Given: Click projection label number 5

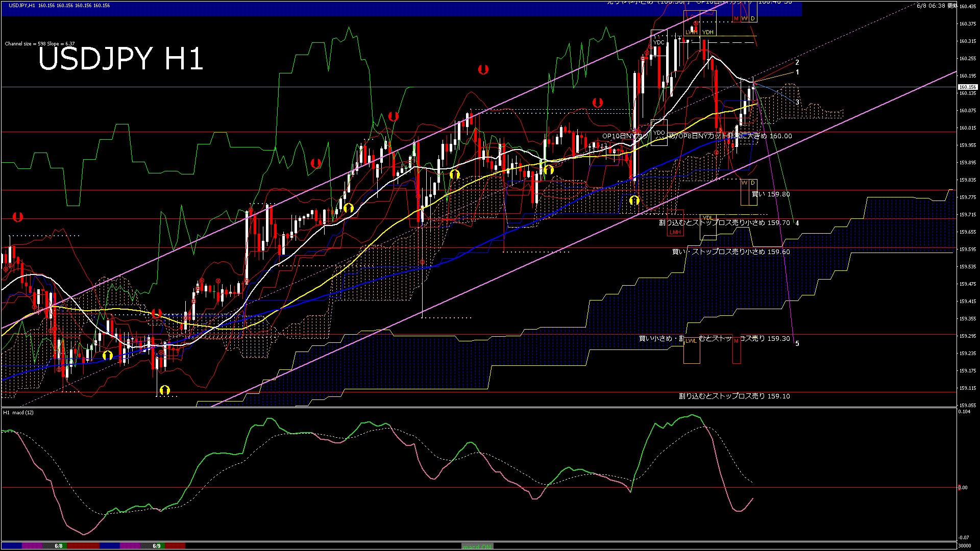Looking at the screenshot, I should (797, 343).
